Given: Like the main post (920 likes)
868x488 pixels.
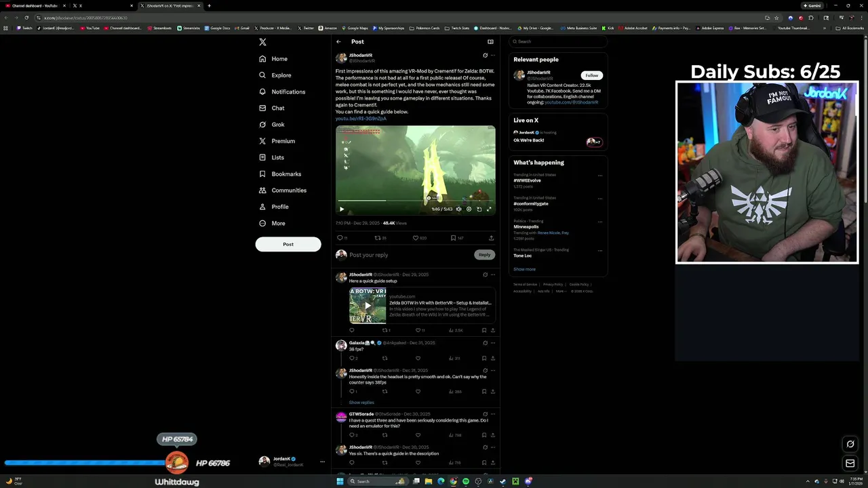Looking at the screenshot, I should click(419, 238).
